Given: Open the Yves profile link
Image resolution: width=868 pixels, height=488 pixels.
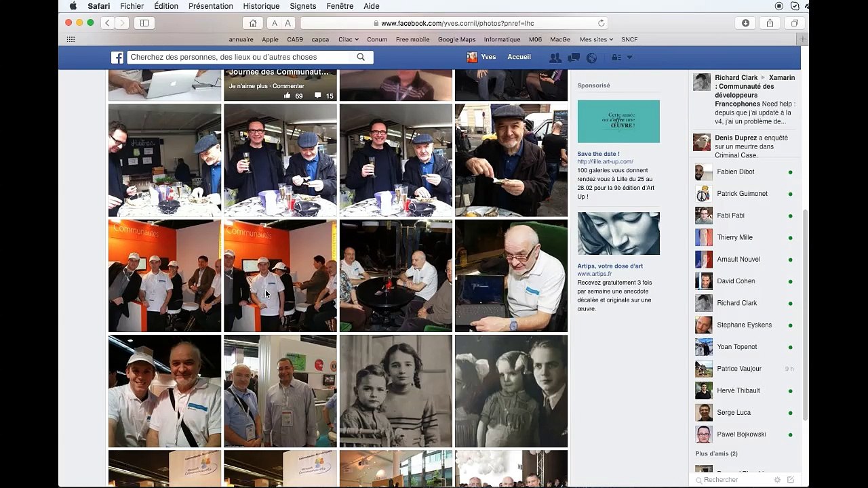Looking at the screenshot, I should click(x=481, y=58).
